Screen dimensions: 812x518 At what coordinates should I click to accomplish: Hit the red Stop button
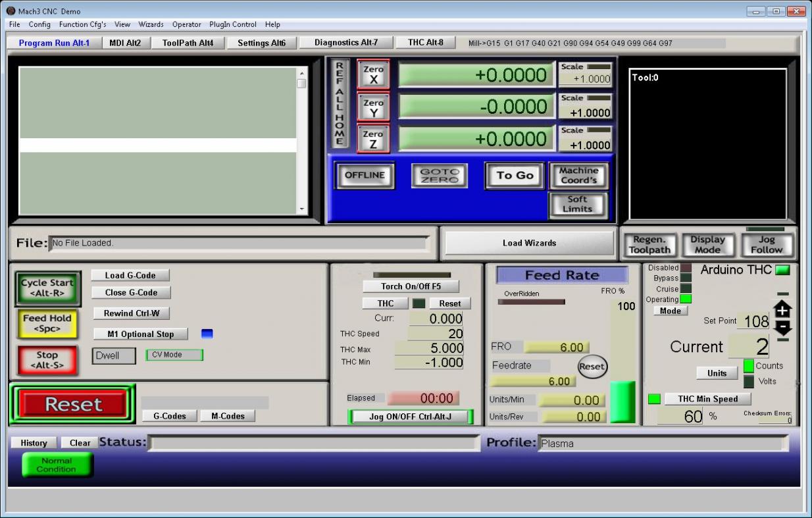[x=47, y=360]
